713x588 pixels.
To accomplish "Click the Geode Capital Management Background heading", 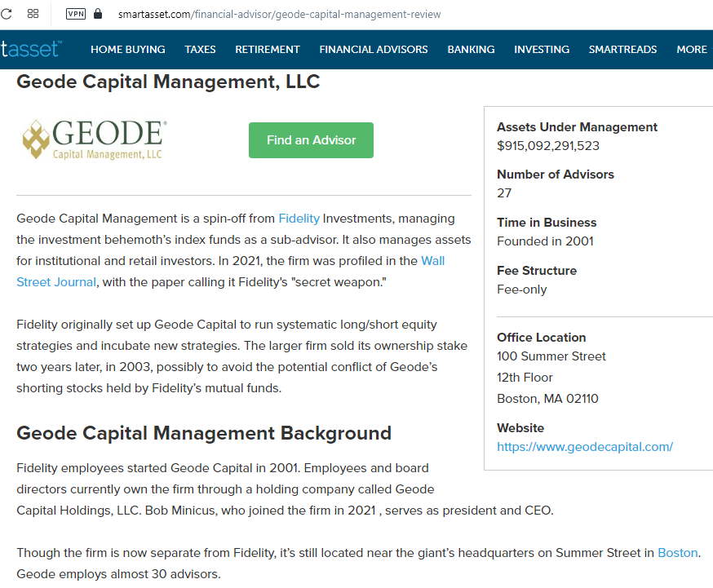I will (204, 434).
